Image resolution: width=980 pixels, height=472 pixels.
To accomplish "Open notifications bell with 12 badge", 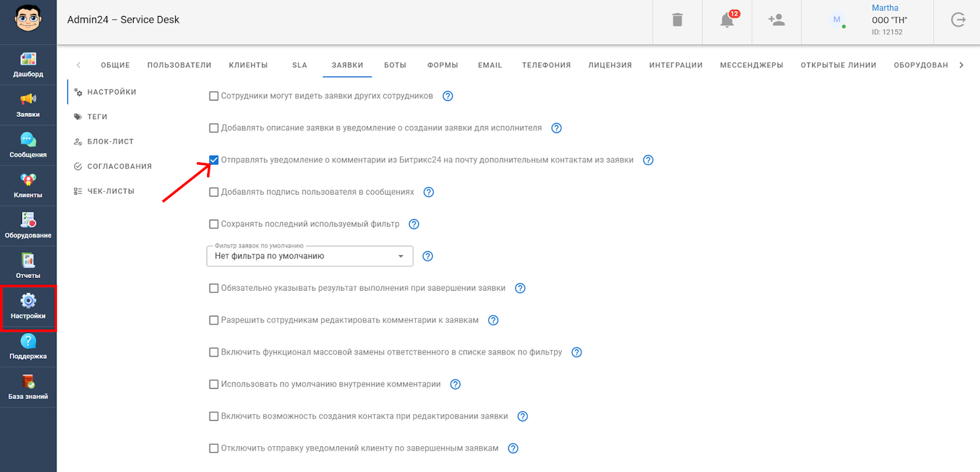I will point(727,20).
